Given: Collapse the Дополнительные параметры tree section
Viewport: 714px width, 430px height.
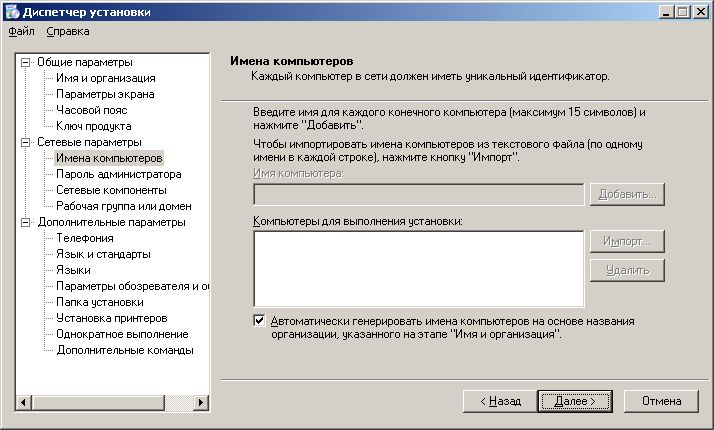Looking at the screenshot, I should (26, 222).
